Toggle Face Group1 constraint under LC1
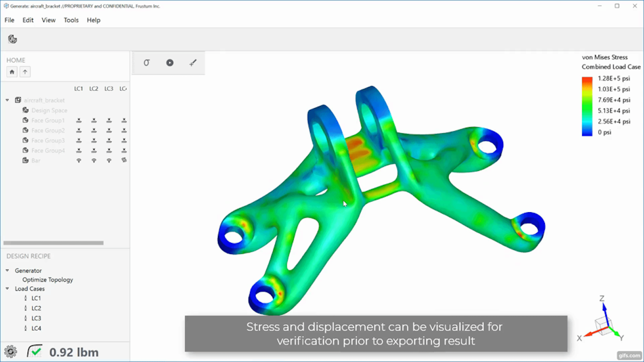644x362 pixels. pos(78,120)
